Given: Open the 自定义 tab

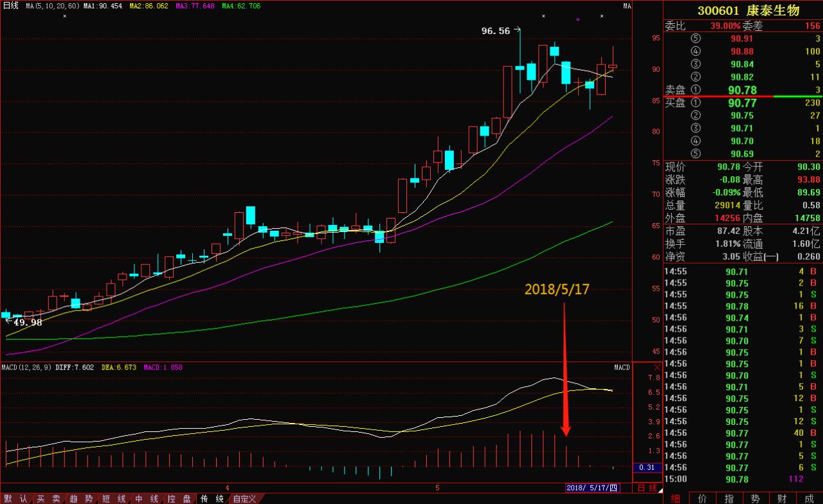Looking at the screenshot, I should 245,498.
